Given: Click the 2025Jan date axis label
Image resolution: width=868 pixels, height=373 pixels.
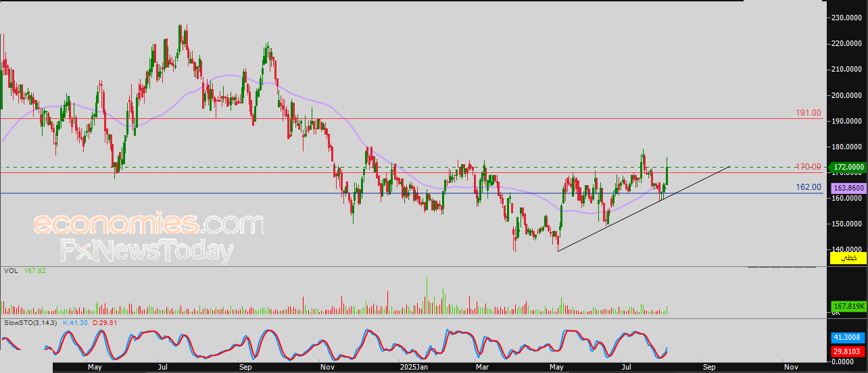Looking at the screenshot, I should [414, 368].
